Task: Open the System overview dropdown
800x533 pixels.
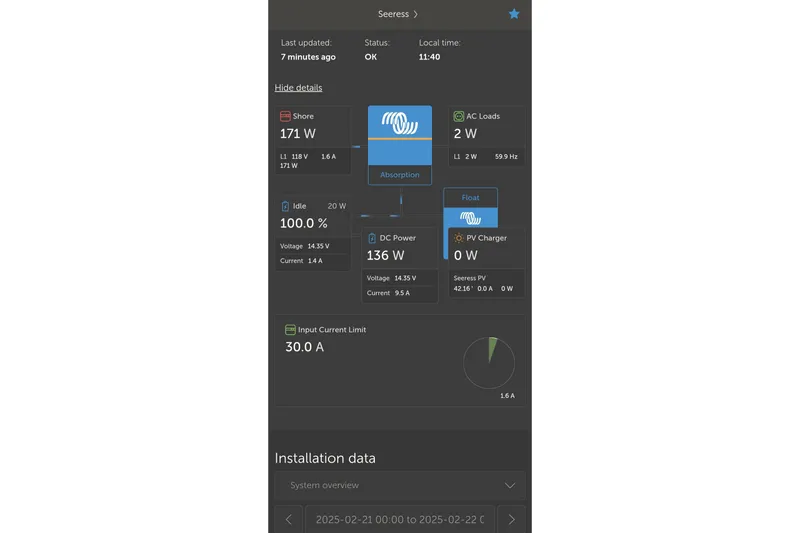Action: pyautogui.click(x=400, y=485)
